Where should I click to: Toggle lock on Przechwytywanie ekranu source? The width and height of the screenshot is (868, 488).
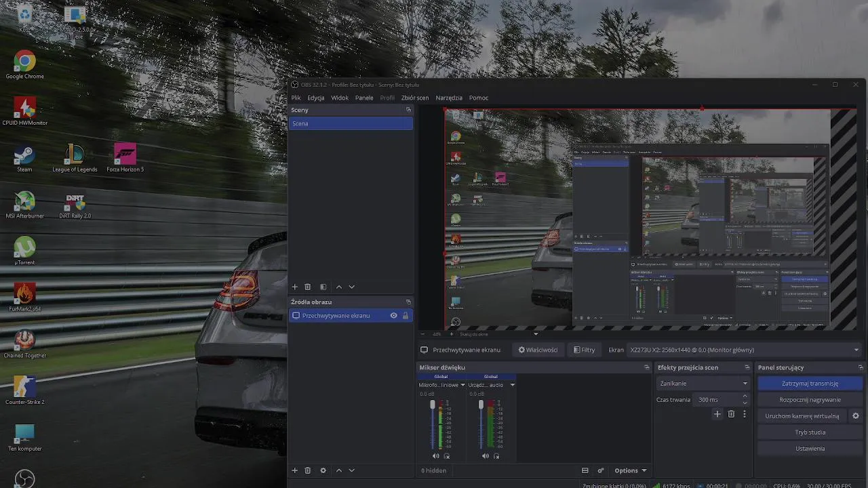click(x=406, y=316)
